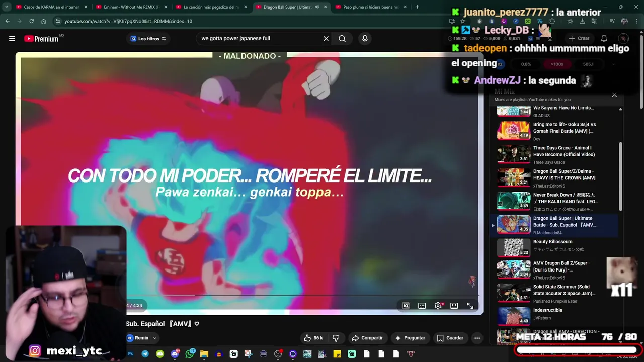Screen dimensions: 644x362
Task: Open the browser three-dot menu
Action: click(636, 21)
